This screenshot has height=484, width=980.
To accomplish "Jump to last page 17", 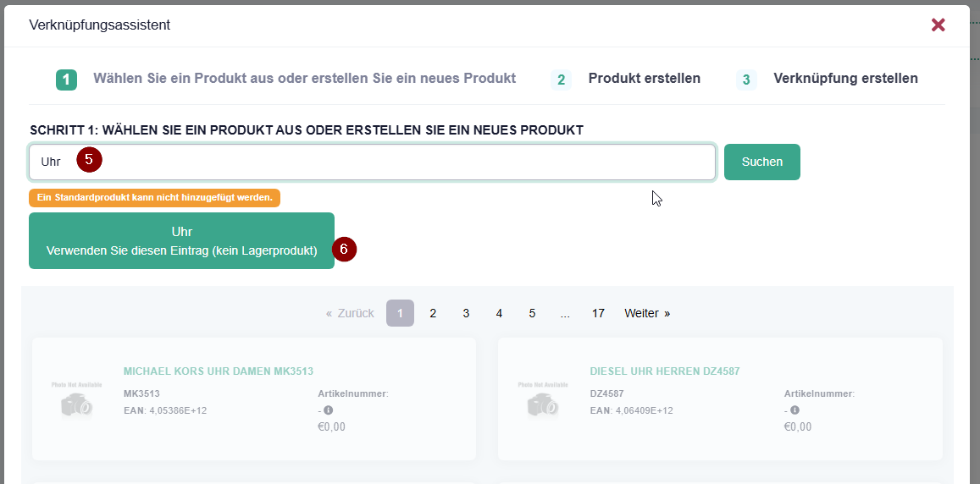I will point(598,313).
